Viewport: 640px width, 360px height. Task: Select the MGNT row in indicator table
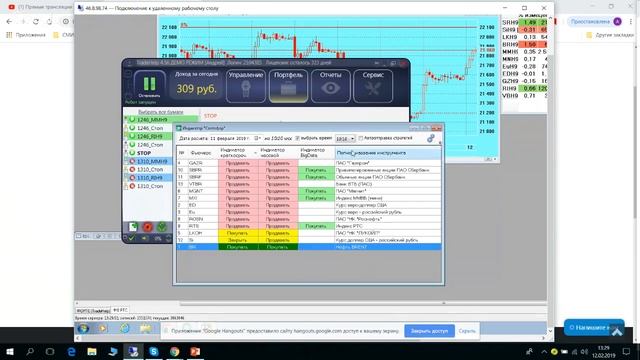[309, 191]
